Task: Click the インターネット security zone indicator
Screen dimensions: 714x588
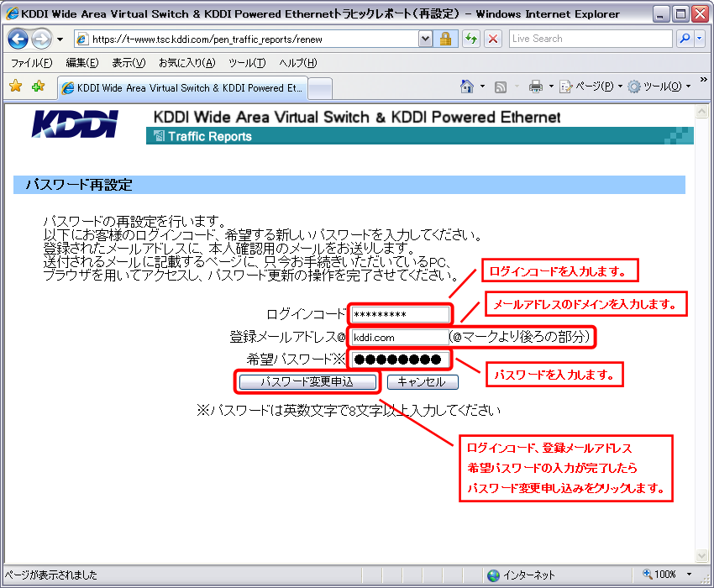Action: 521,575
